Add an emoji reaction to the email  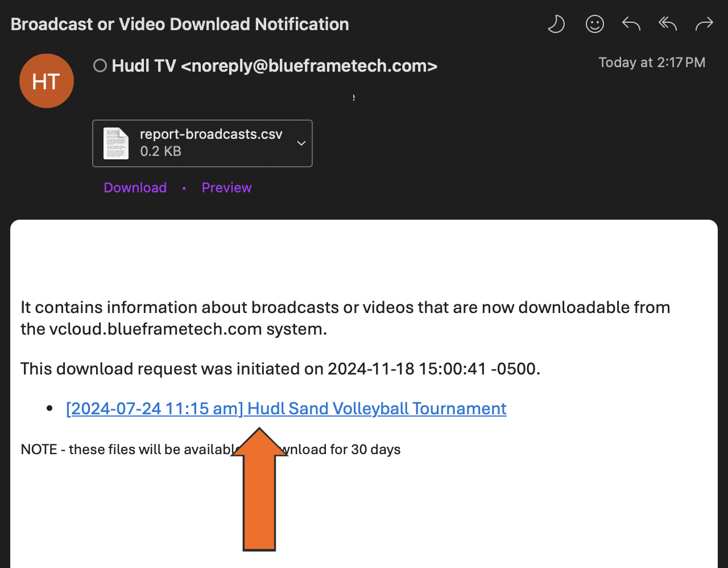point(595,24)
